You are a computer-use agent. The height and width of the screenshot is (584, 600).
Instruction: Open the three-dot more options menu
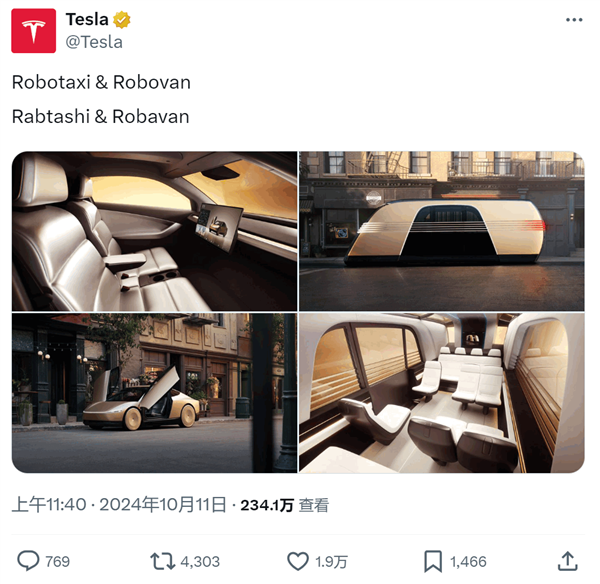(574, 20)
